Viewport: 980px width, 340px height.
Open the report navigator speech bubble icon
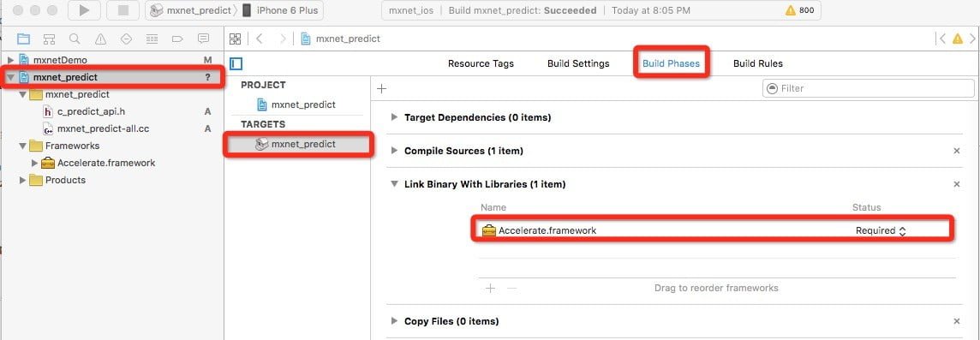click(203, 39)
